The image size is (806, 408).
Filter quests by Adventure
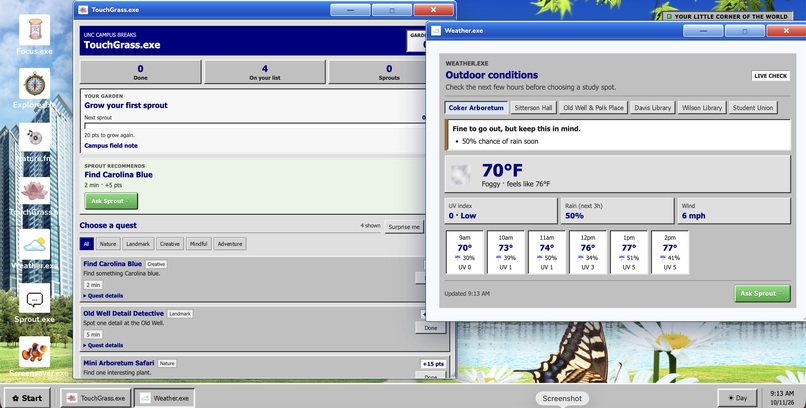point(230,244)
